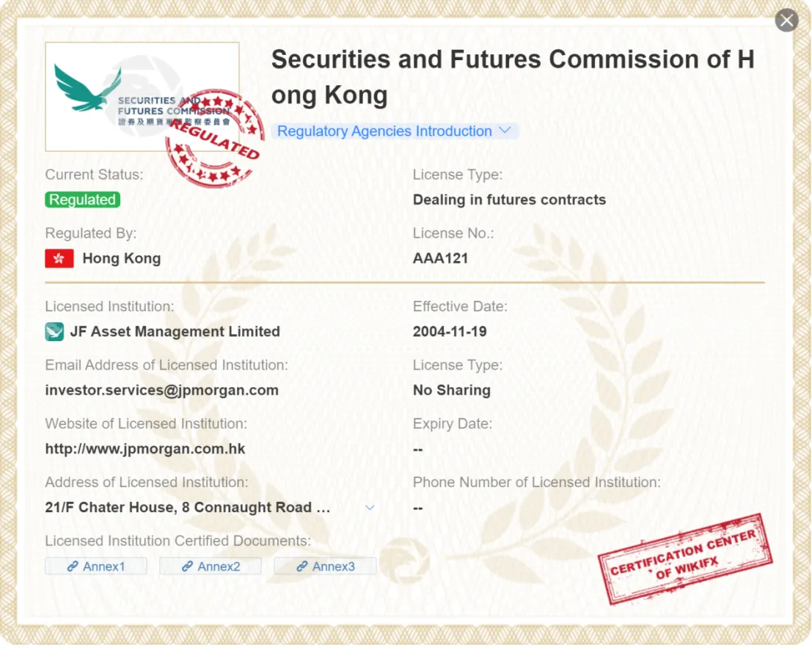
Task: Click the red REGULATED stamp
Action: (215, 138)
